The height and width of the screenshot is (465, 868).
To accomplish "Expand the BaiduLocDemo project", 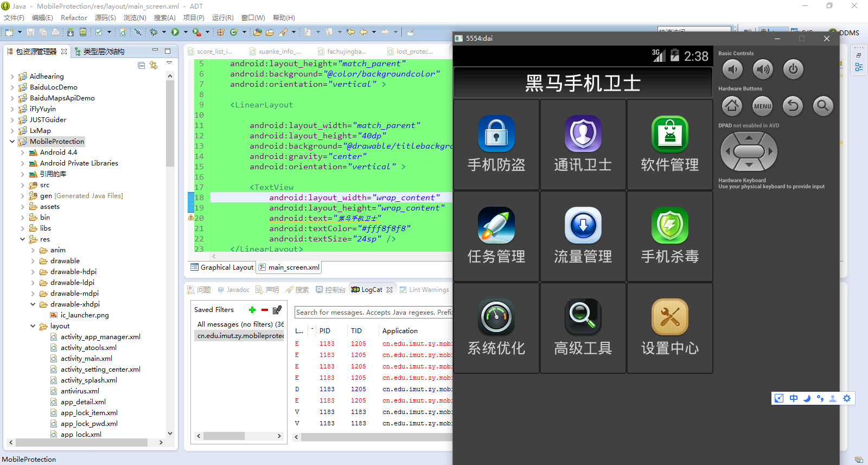I will click(12, 87).
